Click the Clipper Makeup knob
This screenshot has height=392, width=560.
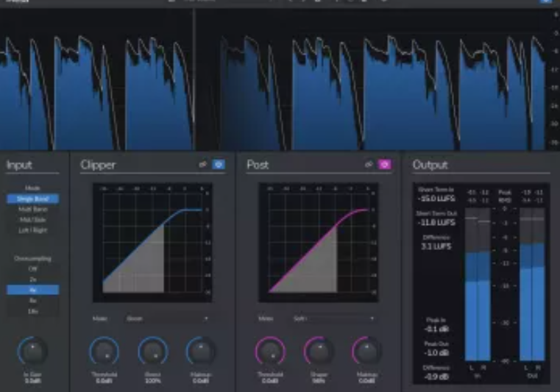[x=201, y=351]
